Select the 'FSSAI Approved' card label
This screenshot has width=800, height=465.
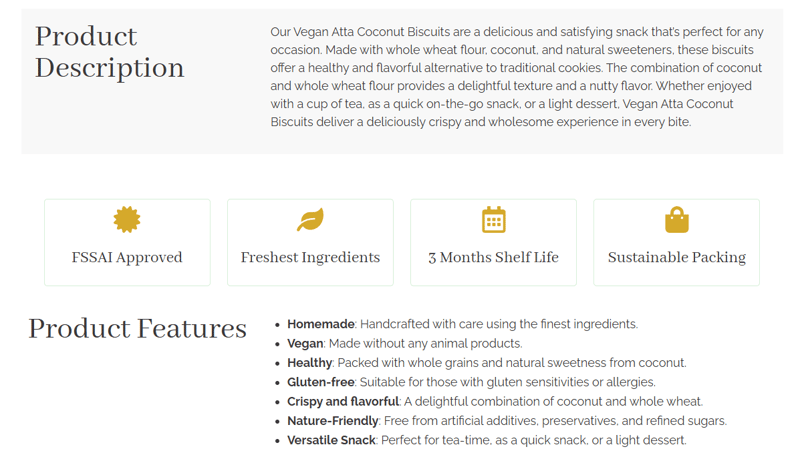[x=127, y=257]
